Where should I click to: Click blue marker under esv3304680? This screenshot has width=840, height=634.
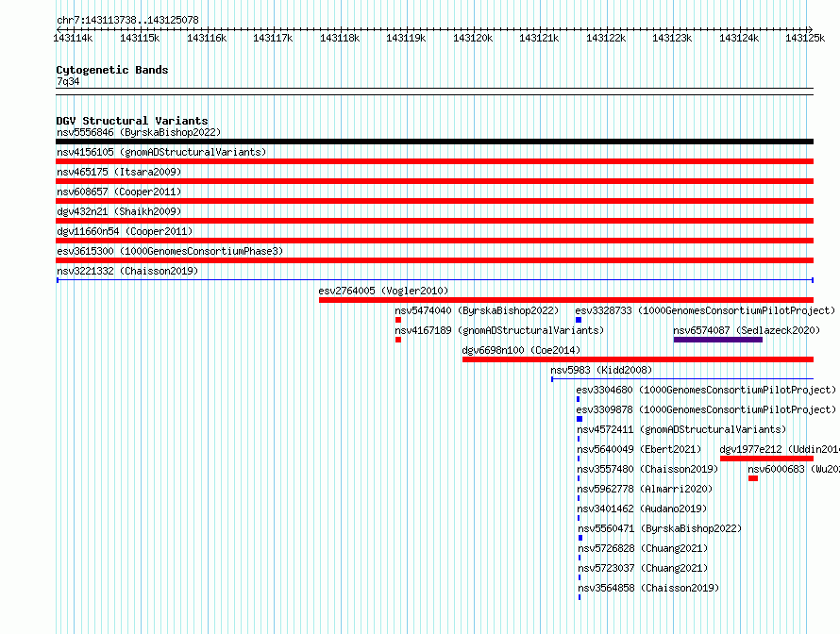[578, 399]
